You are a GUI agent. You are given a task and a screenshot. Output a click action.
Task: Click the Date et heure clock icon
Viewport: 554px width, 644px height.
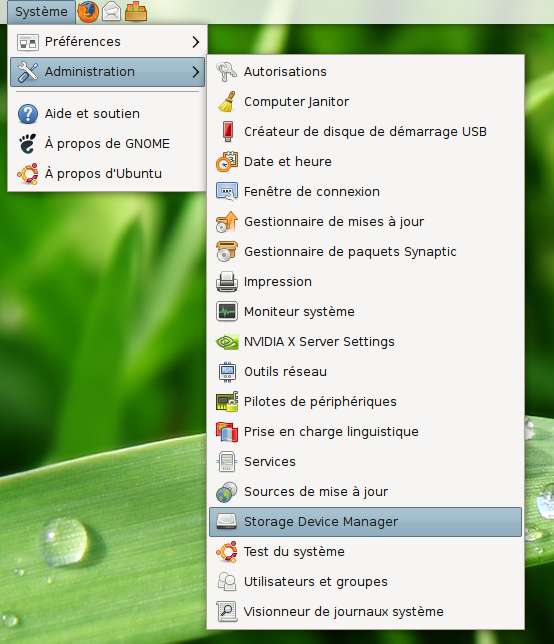227,162
